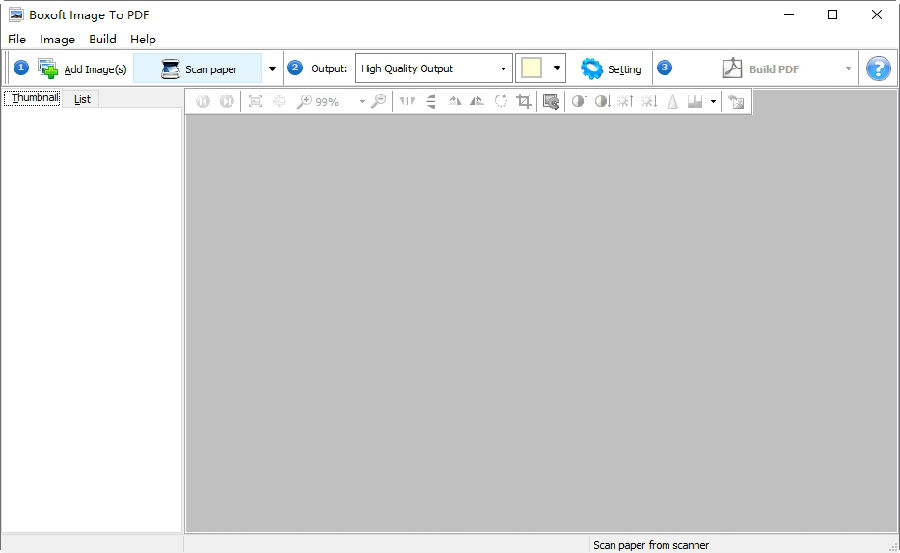The height and width of the screenshot is (553, 900).
Task: Open the 99% zoom level dropdown
Action: pyautogui.click(x=362, y=102)
